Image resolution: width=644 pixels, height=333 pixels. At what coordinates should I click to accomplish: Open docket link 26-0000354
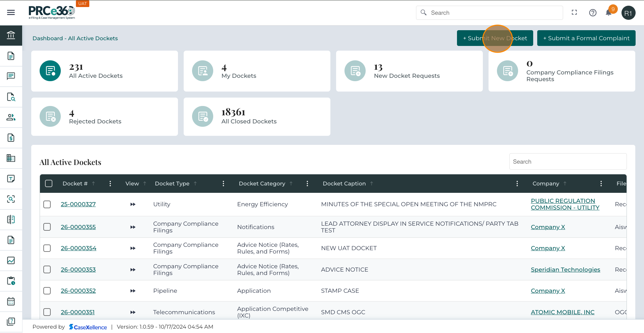(x=78, y=248)
